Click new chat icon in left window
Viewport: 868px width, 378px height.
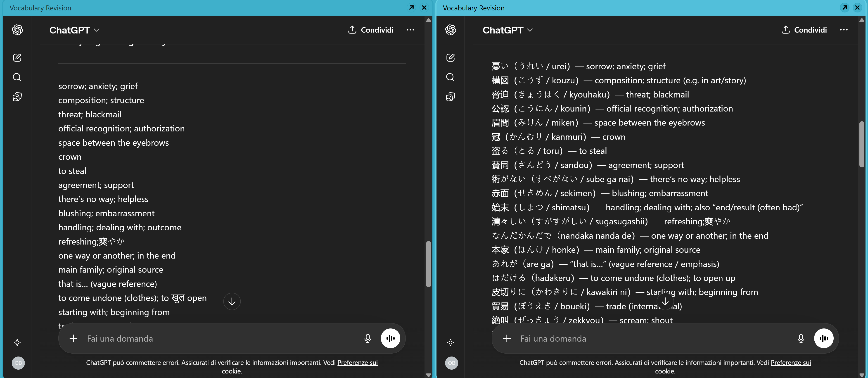[x=17, y=58]
